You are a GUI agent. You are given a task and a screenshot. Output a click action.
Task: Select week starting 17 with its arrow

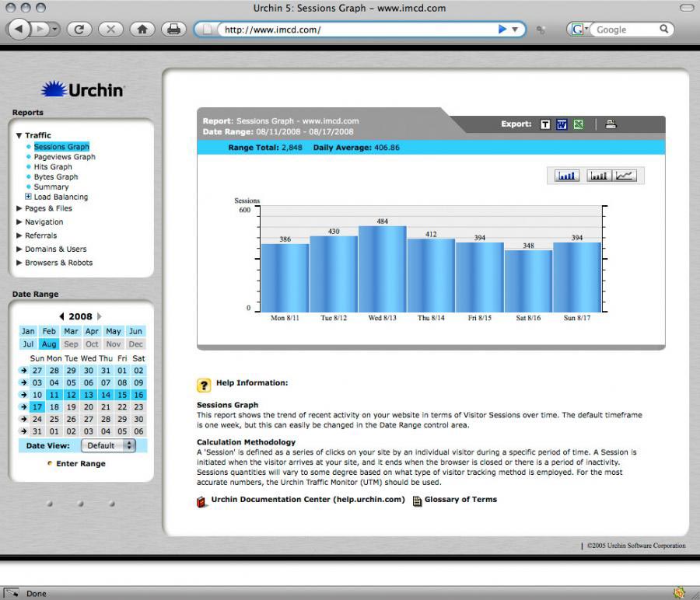point(23,406)
